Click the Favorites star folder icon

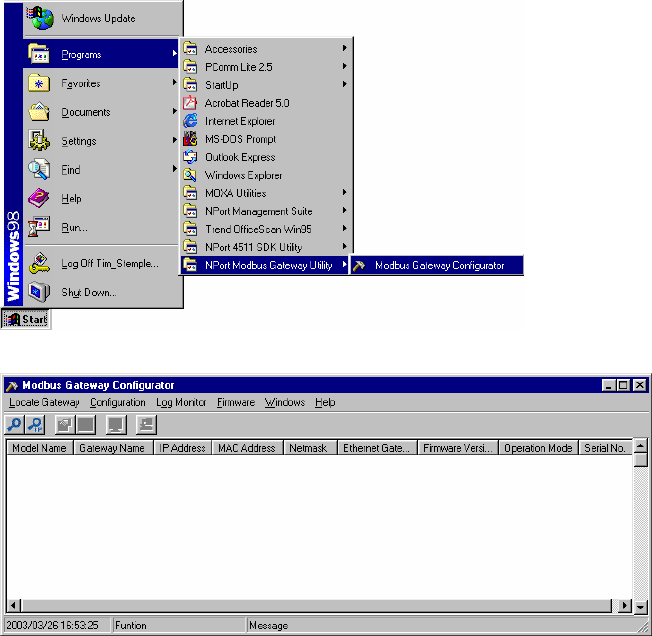tap(39, 83)
